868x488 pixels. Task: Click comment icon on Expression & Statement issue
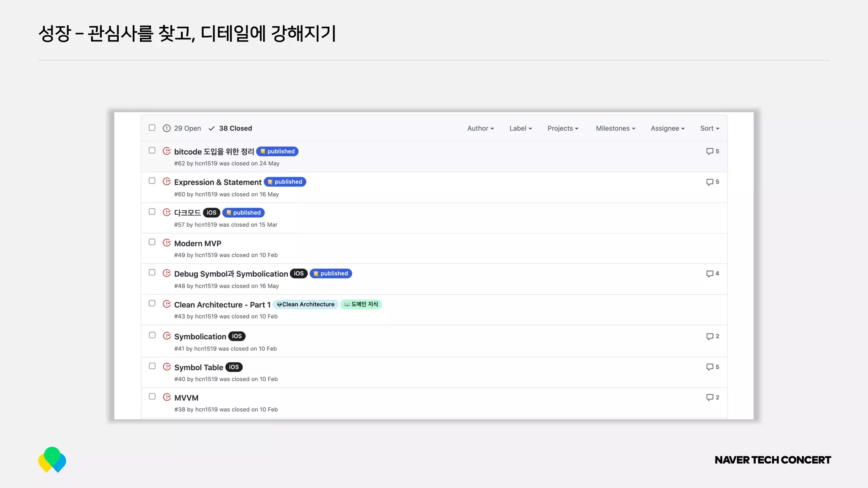coord(709,182)
